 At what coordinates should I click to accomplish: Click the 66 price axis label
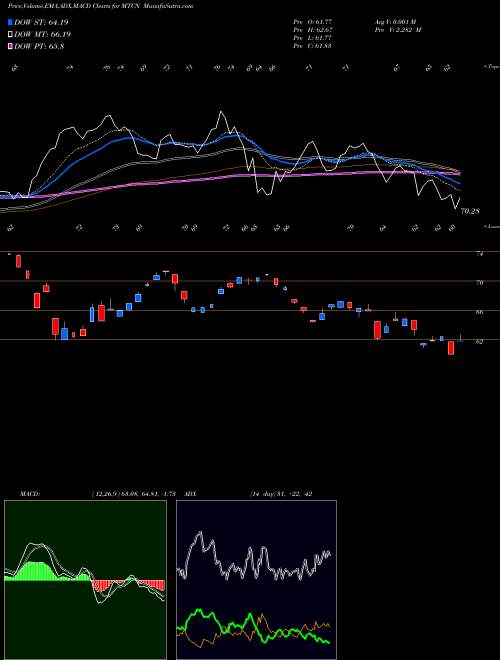[479, 312]
